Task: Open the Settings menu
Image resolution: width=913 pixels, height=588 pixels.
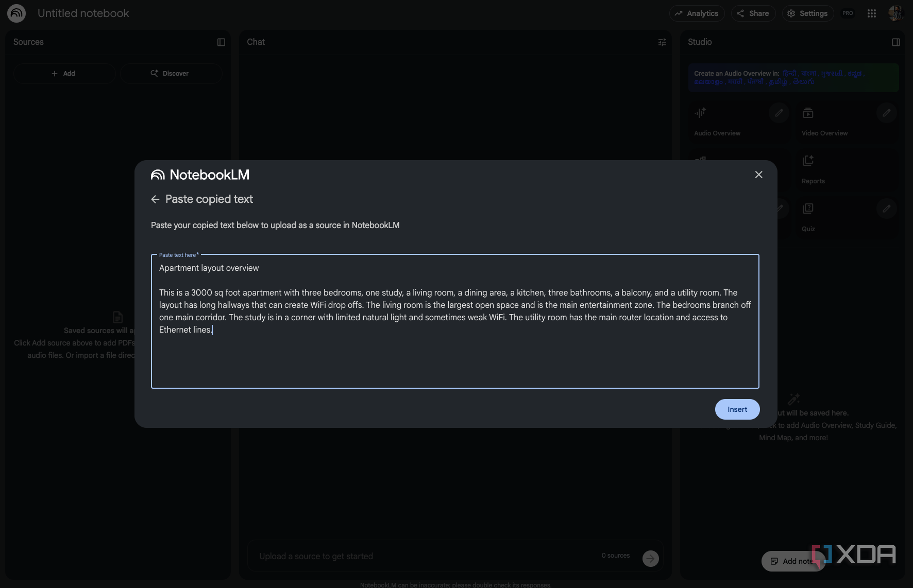Action: point(807,13)
